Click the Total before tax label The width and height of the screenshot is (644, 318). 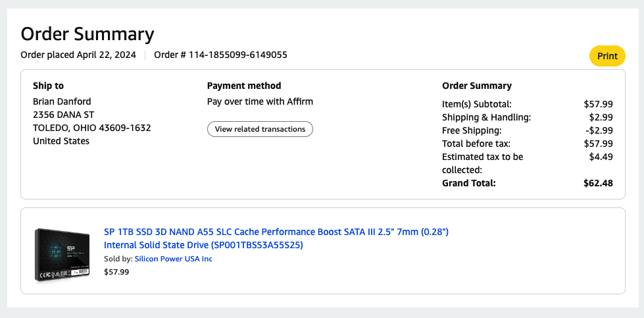tap(476, 144)
